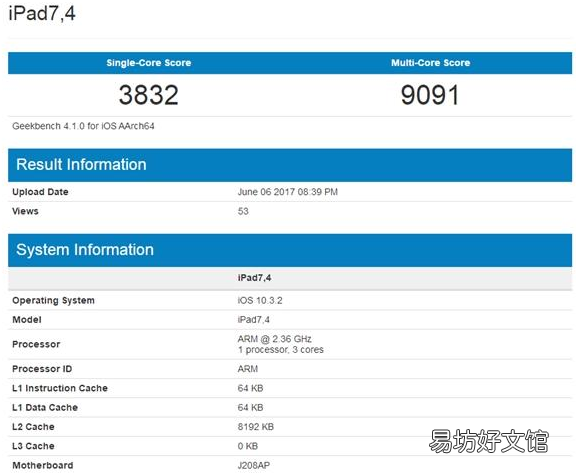576x473 pixels.
Task: Click the 1 processor, 3 cores text
Action: [281, 350]
